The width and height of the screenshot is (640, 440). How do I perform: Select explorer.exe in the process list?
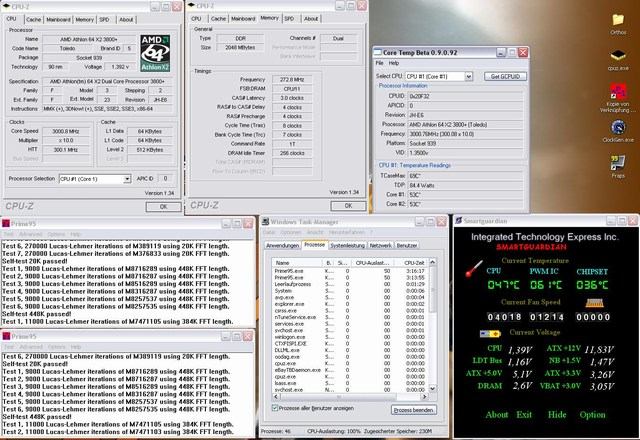pyautogui.click(x=351, y=304)
